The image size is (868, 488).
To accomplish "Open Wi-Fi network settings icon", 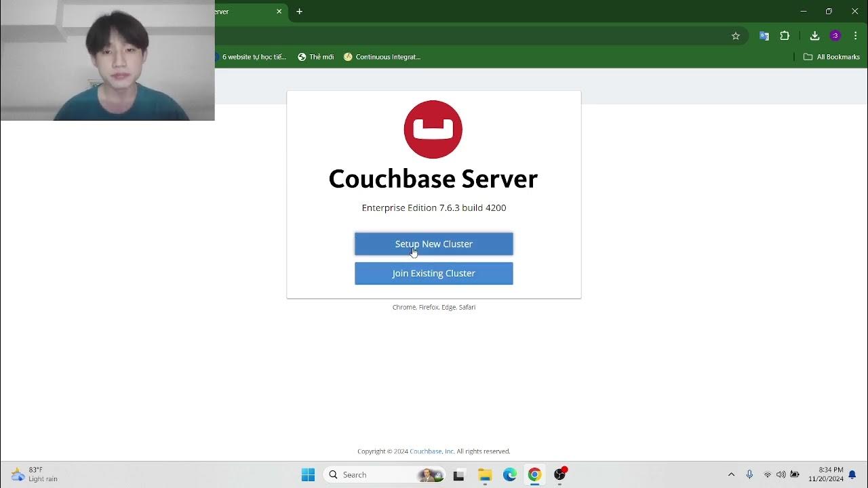I will (768, 475).
